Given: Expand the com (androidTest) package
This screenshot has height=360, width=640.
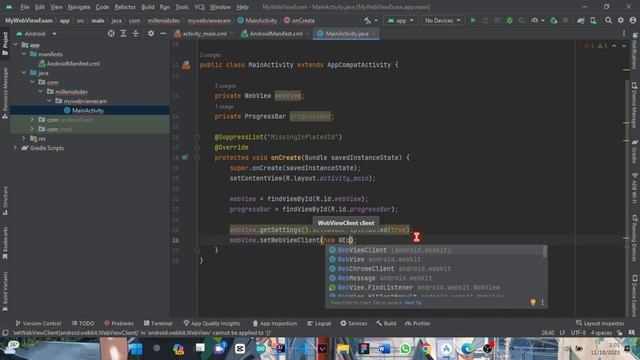Looking at the screenshot, I should (32, 120).
